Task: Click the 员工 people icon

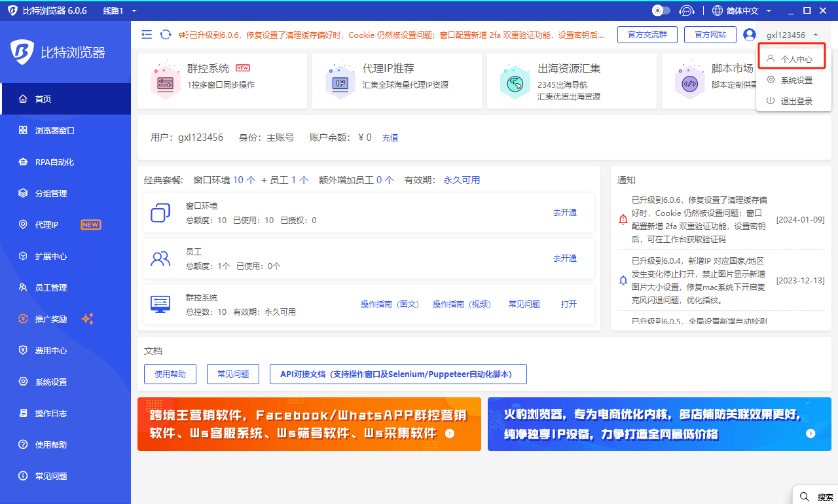Action: coord(160,259)
